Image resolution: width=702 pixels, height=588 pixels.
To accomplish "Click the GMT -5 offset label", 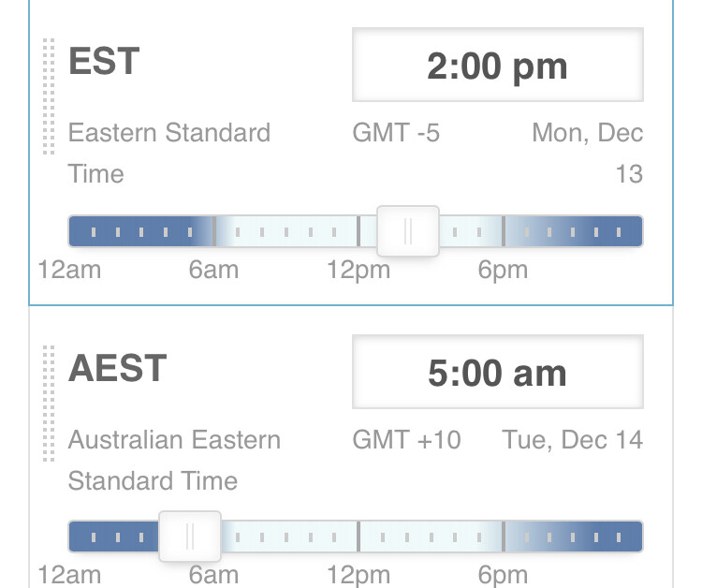I will click(396, 133).
